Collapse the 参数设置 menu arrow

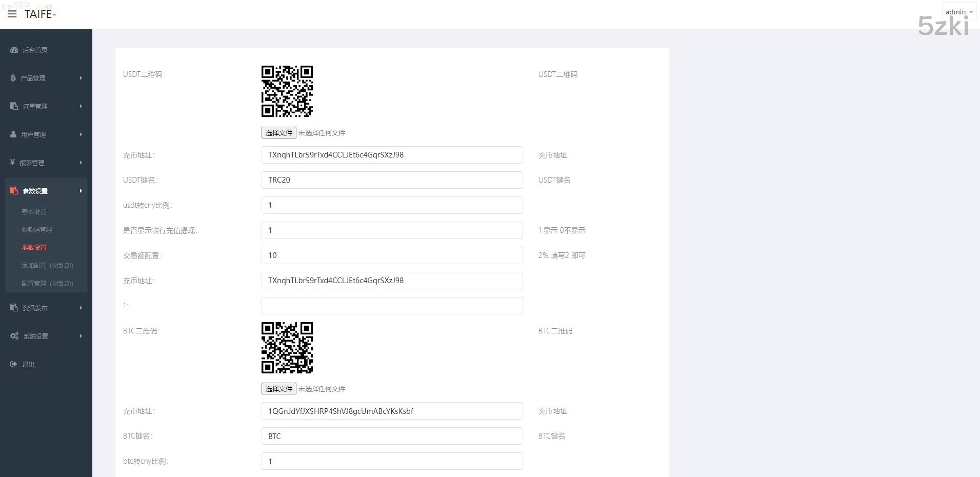[x=81, y=191]
